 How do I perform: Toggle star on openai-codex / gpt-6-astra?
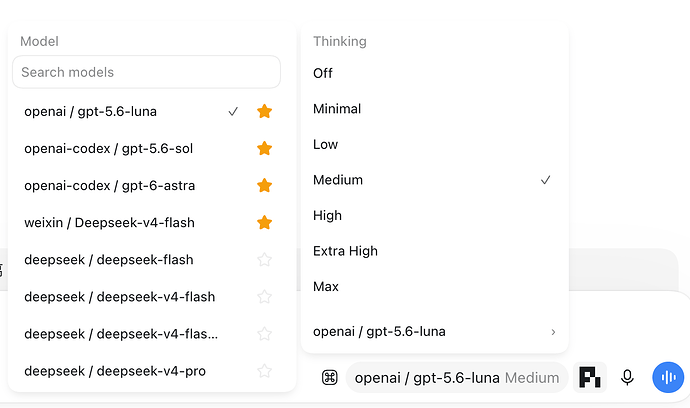click(264, 185)
